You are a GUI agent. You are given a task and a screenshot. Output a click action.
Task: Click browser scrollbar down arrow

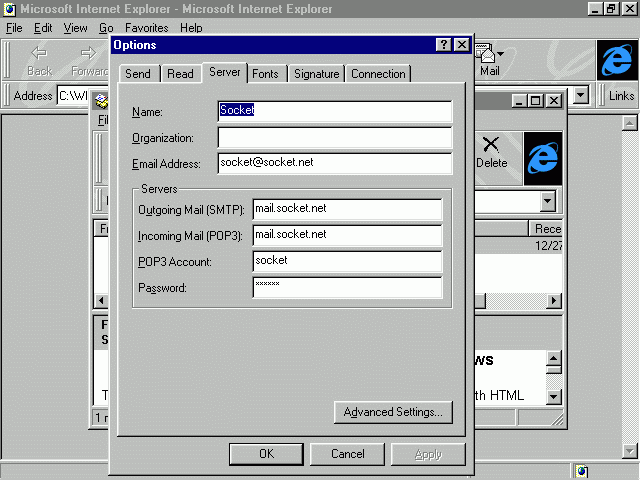629,451
